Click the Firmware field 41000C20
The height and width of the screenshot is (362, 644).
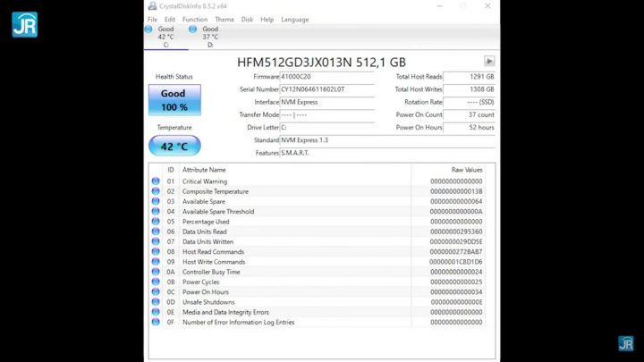327,77
